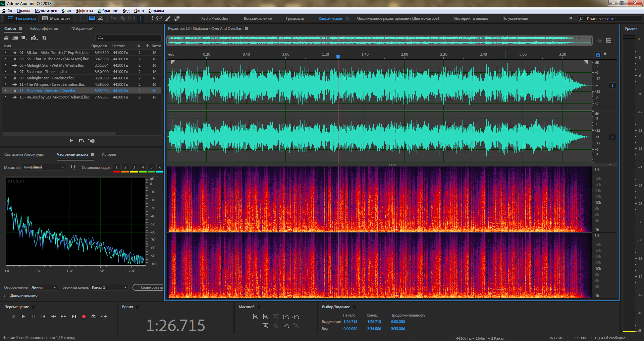Viewport: 644px width, 341px height.
Task: Click the fast forward transport button
Action: click(x=63, y=316)
